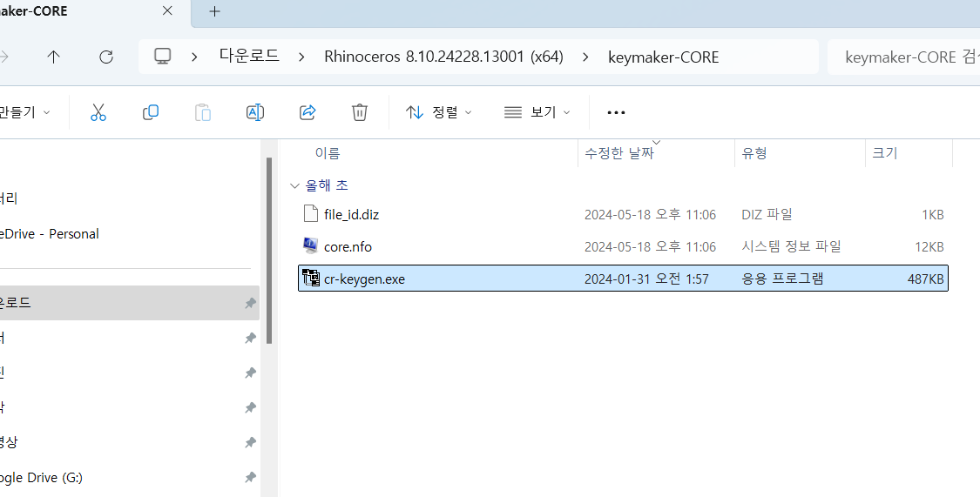Open a new Explorer tab with plus
This screenshot has height=497, width=980.
tap(214, 11)
